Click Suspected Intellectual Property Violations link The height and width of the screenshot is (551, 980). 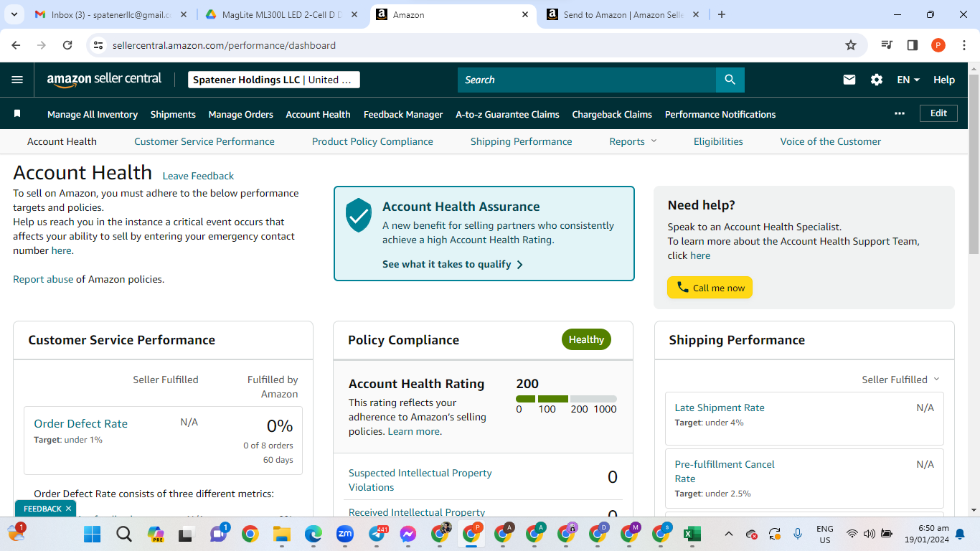coord(420,480)
